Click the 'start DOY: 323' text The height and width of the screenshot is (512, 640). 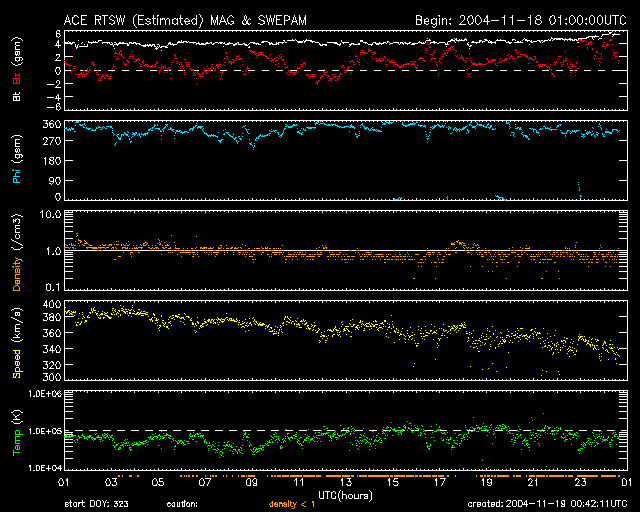click(95, 505)
